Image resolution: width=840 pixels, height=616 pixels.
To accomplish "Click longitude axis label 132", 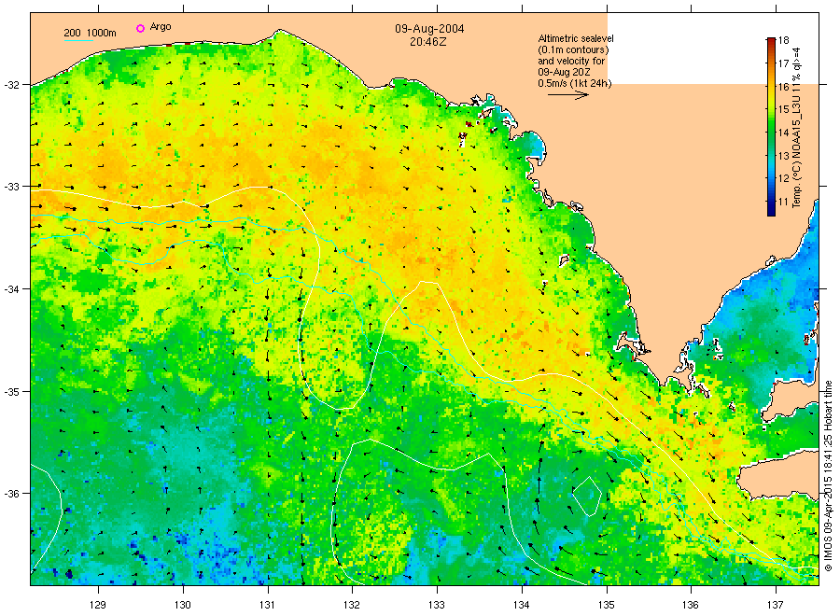I will coord(352,605).
